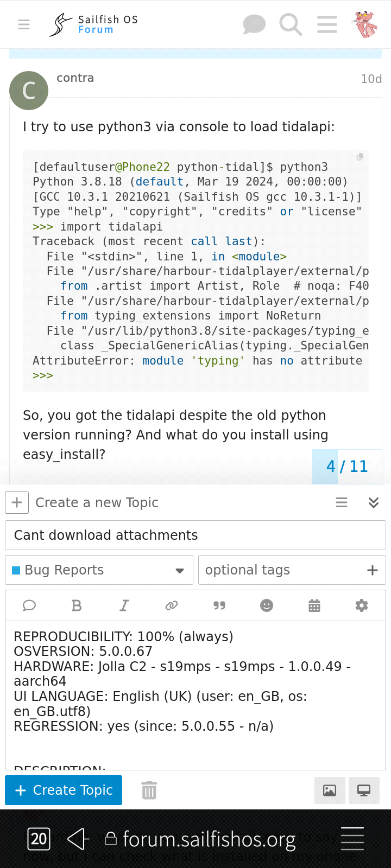Click paragraph 'So, you got the tidalapi'
Image resolution: width=391 pixels, height=868 pixels.
pos(175,435)
